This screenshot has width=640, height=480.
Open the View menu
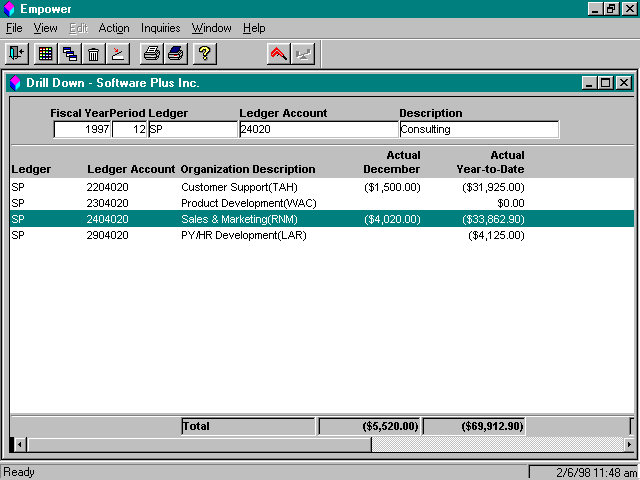coord(45,28)
